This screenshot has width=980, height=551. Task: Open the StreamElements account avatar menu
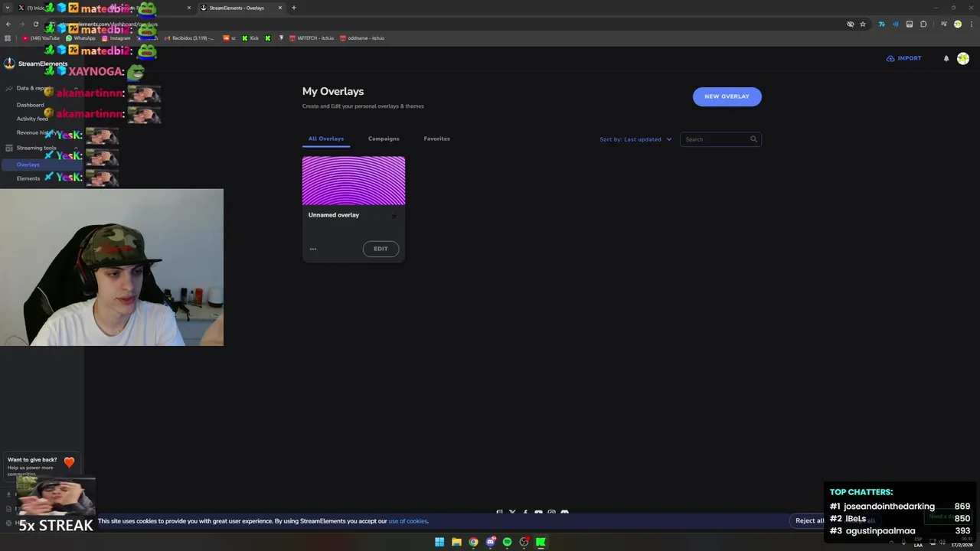pyautogui.click(x=963, y=58)
